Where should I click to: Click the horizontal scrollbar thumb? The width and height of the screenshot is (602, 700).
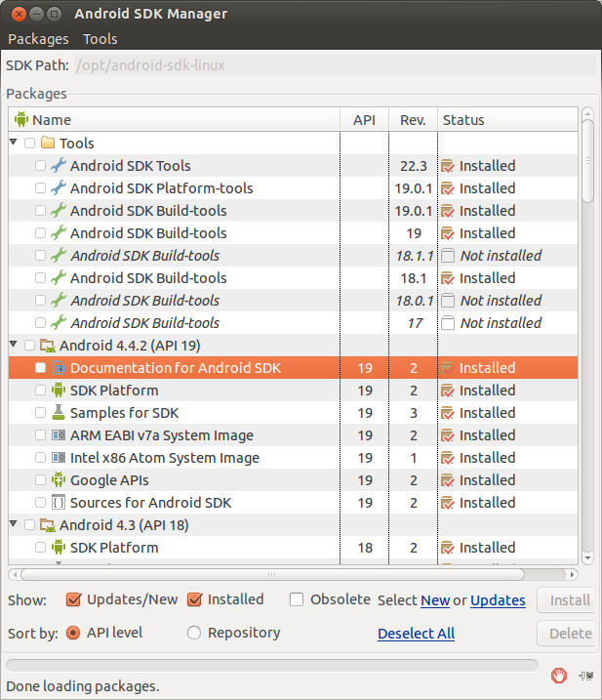(272, 574)
